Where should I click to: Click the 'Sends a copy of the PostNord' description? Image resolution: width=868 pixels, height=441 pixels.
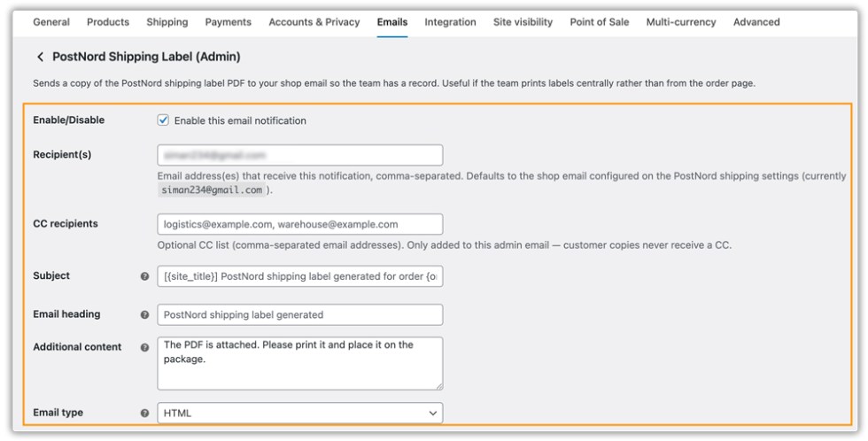click(x=394, y=83)
